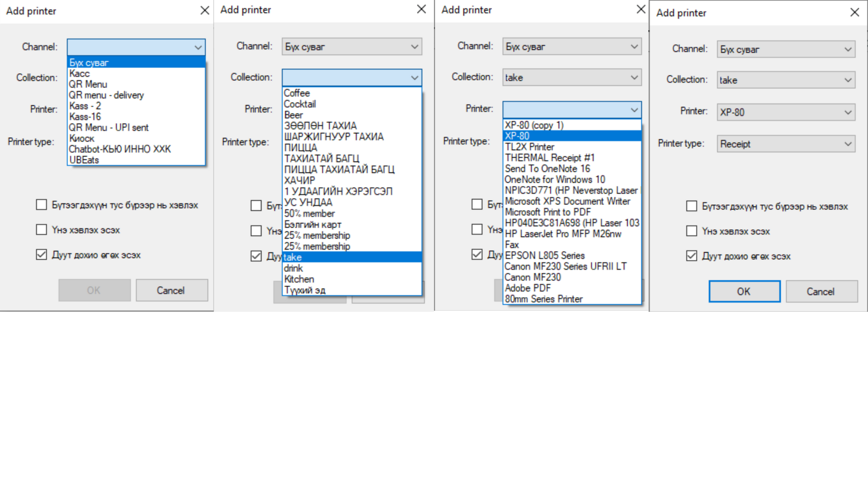This screenshot has height=488, width=868.
Task: Choose "Kass-16" in the Channel dropdown list
Action: click(x=85, y=117)
